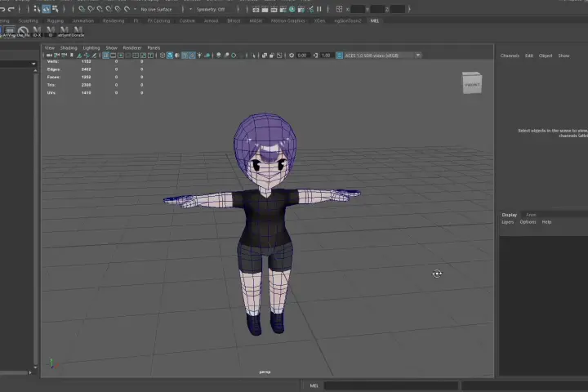Open Symmetry: Off dropdown arrow
Screen dimensions: 588x392
[x=190, y=9]
